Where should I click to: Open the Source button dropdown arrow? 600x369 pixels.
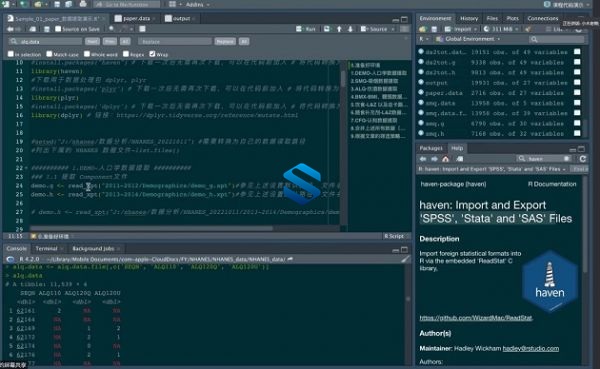coord(393,29)
